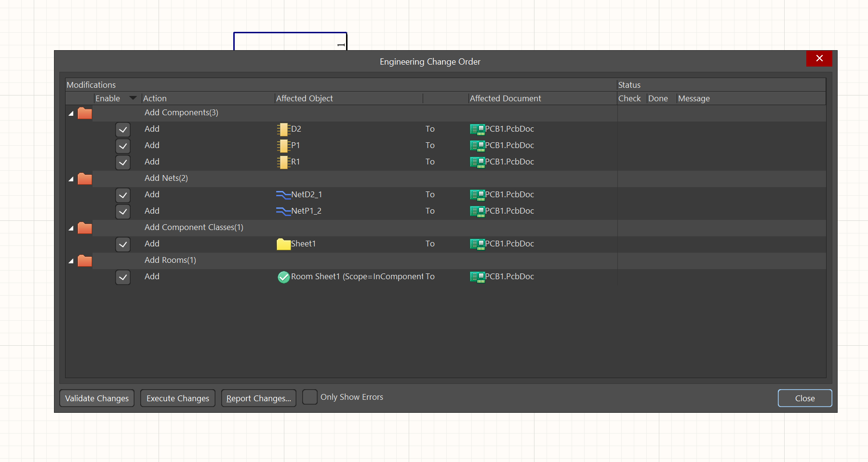The width and height of the screenshot is (868, 462).
Task: Select the Add Components(3) row label
Action: 181,112
